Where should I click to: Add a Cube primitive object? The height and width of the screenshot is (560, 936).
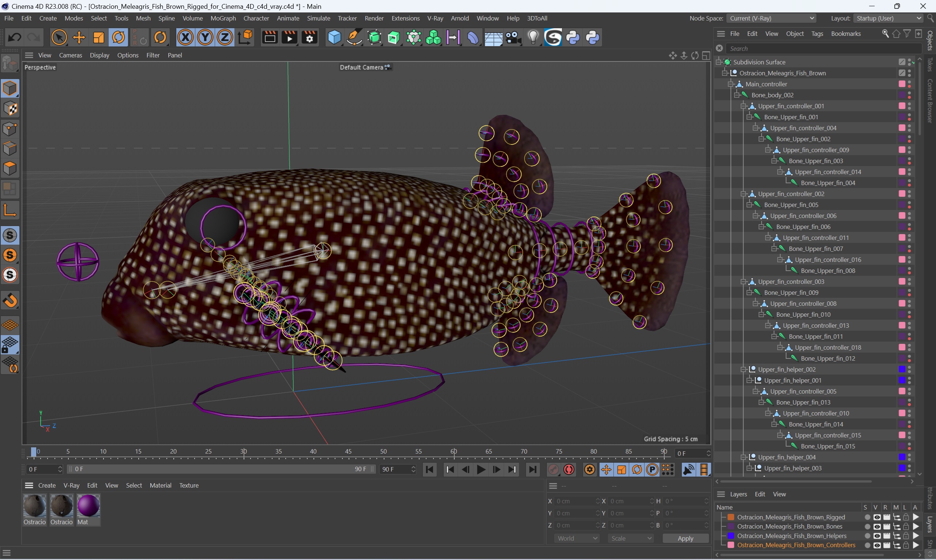click(x=334, y=37)
